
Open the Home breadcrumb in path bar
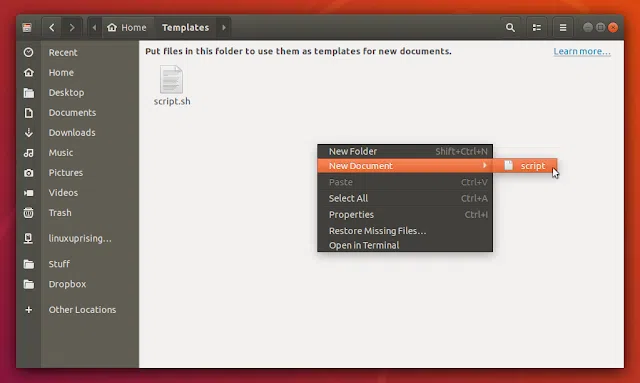(x=127, y=27)
